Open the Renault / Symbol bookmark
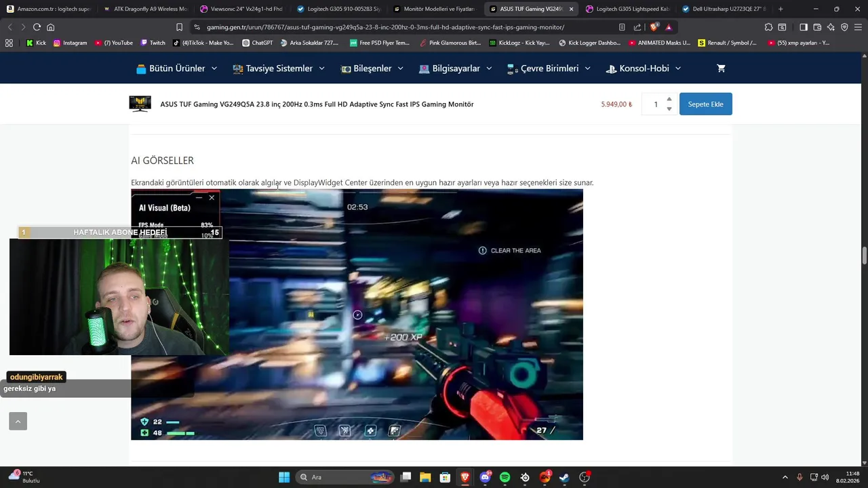This screenshot has height=488, width=868. (x=728, y=43)
